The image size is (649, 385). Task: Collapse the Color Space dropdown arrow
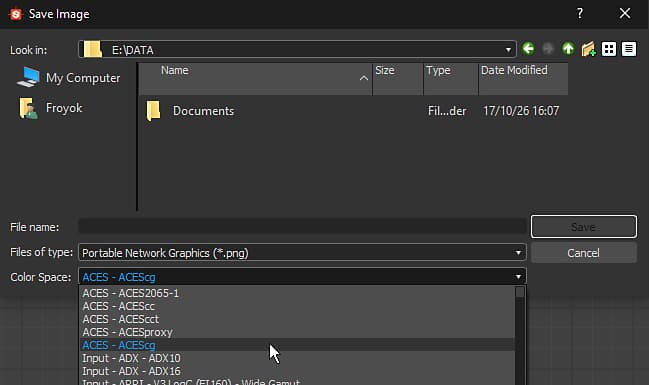click(x=518, y=277)
